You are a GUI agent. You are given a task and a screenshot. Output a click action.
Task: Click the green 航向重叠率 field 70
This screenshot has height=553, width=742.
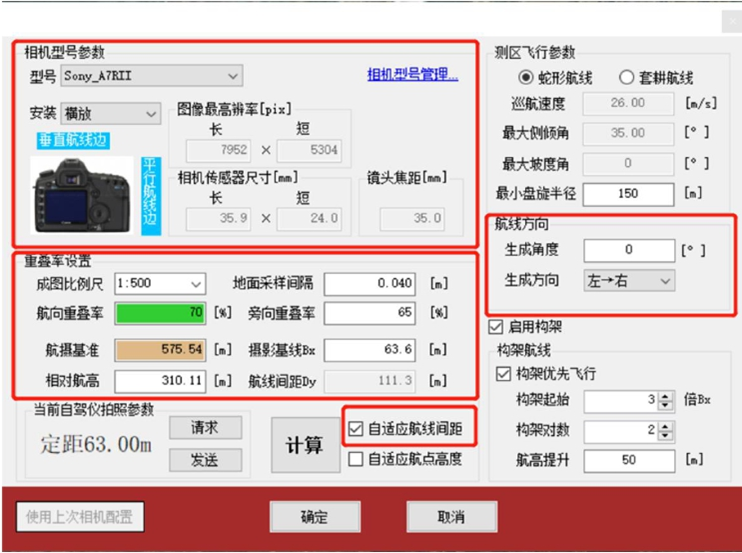coord(160,313)
